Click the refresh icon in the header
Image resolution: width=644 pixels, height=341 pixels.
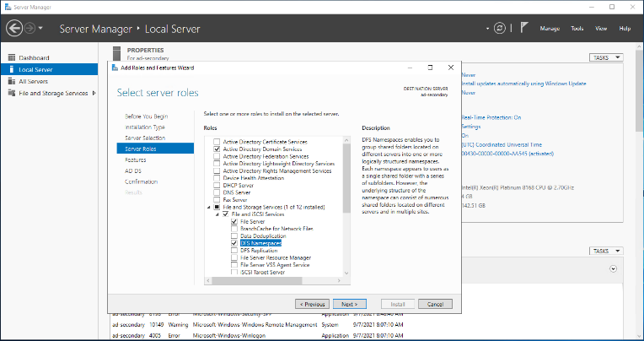pos(499,29)
